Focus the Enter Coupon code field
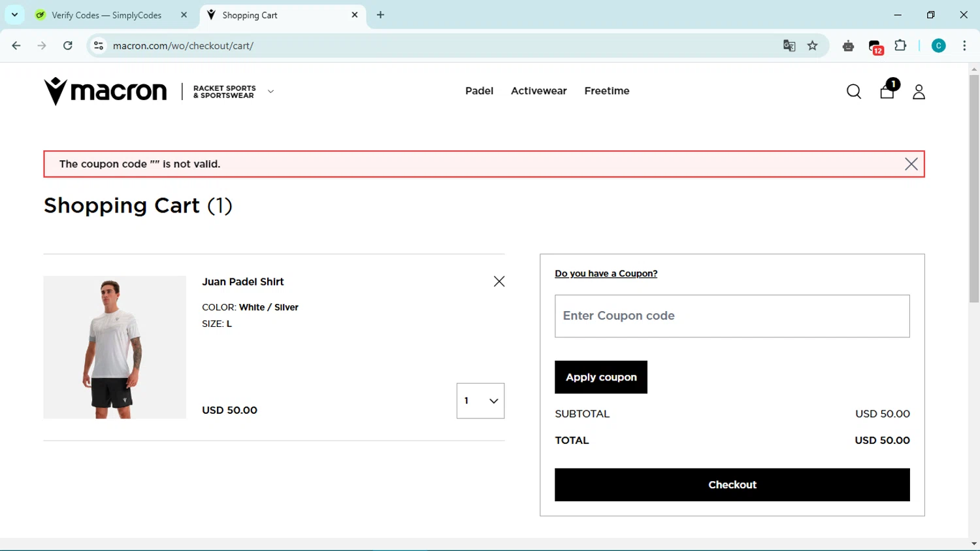The width and height of the screenshot is (980, 551). coord(732,316)
